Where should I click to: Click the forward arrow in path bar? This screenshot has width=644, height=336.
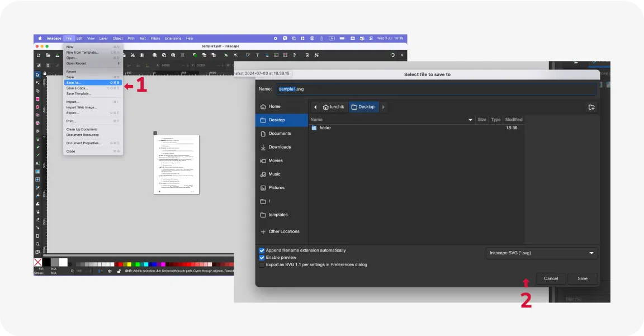pyautogui.click(x=383, y=107)
